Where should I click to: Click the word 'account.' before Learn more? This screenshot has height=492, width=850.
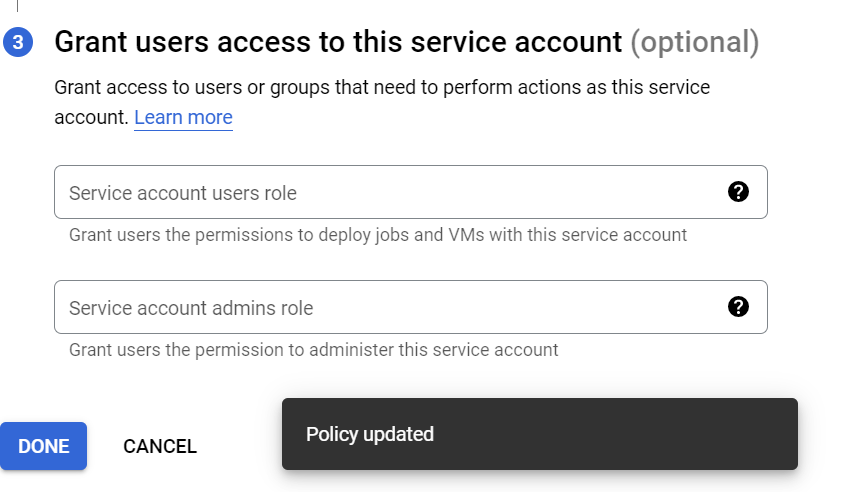(91, 117)
